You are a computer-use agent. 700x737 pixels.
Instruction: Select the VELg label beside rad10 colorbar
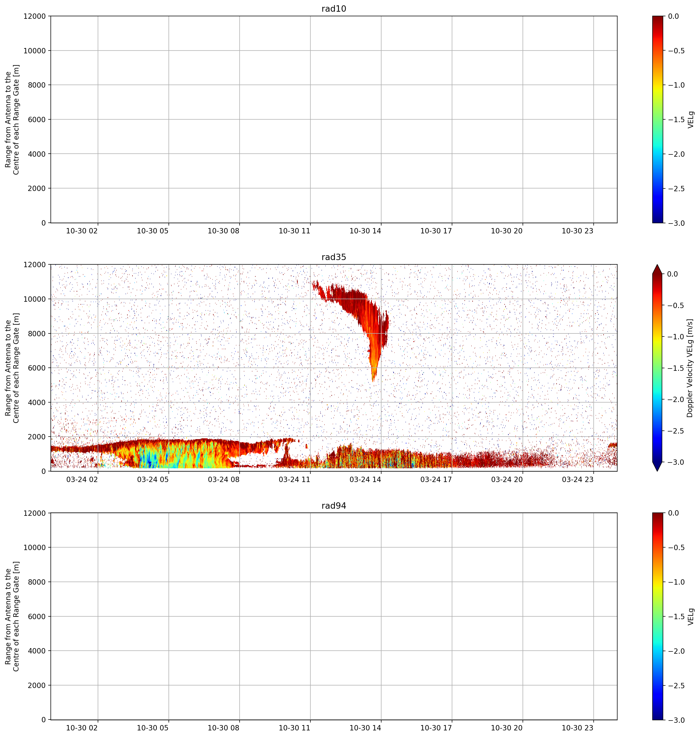pos(691,119)
